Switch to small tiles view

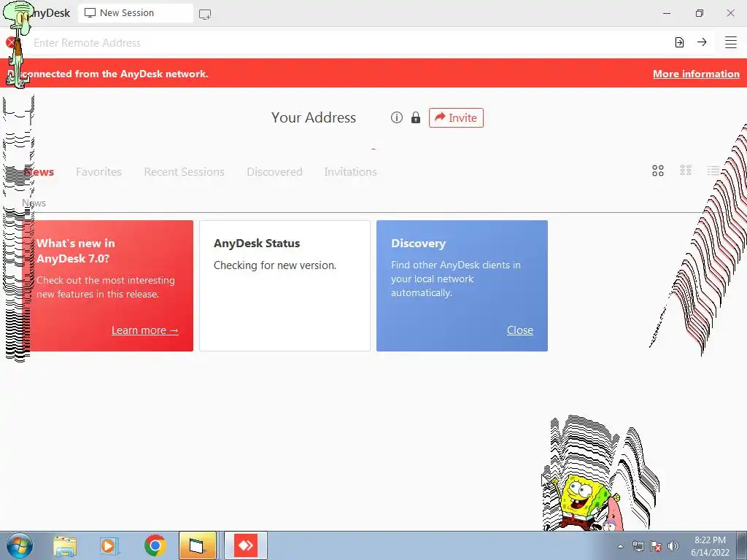point(686,171)
